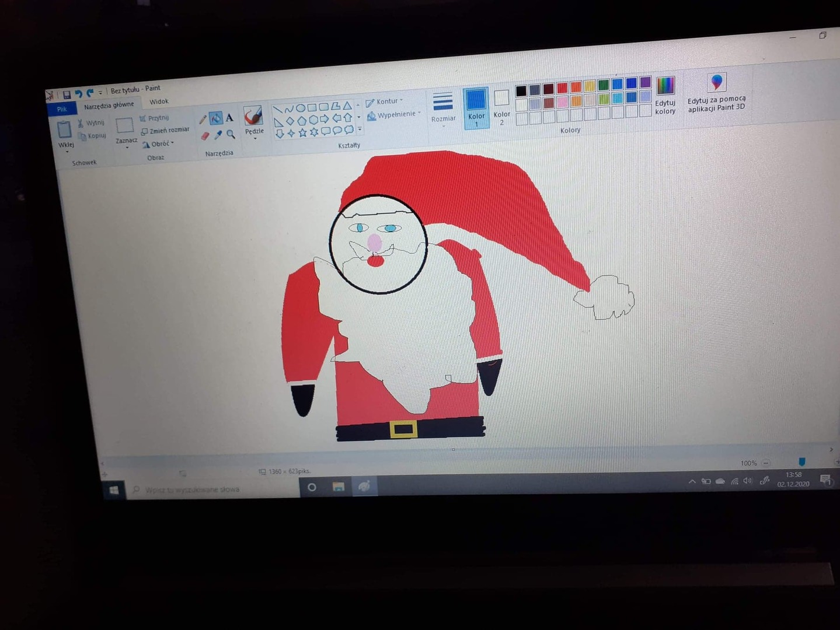Image resolution: width=840 pixels, height=630 pixels.
Task: Select the Color picker eyedropper tool
Action: (x=218, y=135)
